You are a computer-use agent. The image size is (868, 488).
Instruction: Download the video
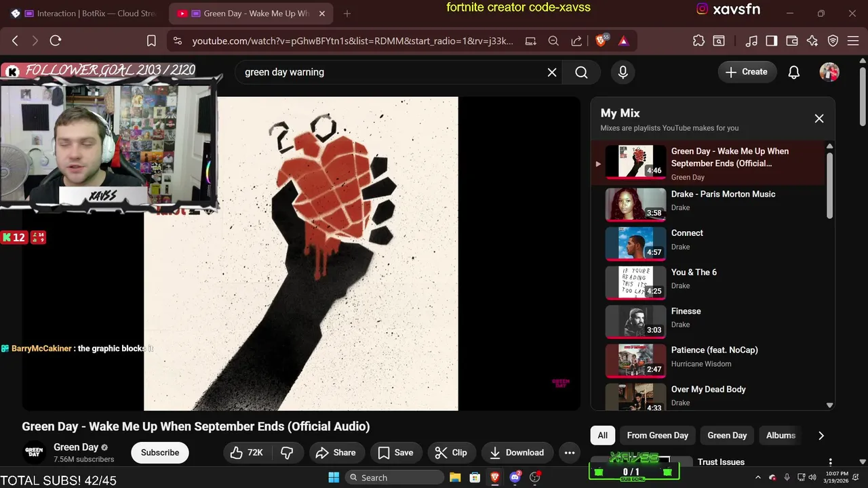(517, 453)
